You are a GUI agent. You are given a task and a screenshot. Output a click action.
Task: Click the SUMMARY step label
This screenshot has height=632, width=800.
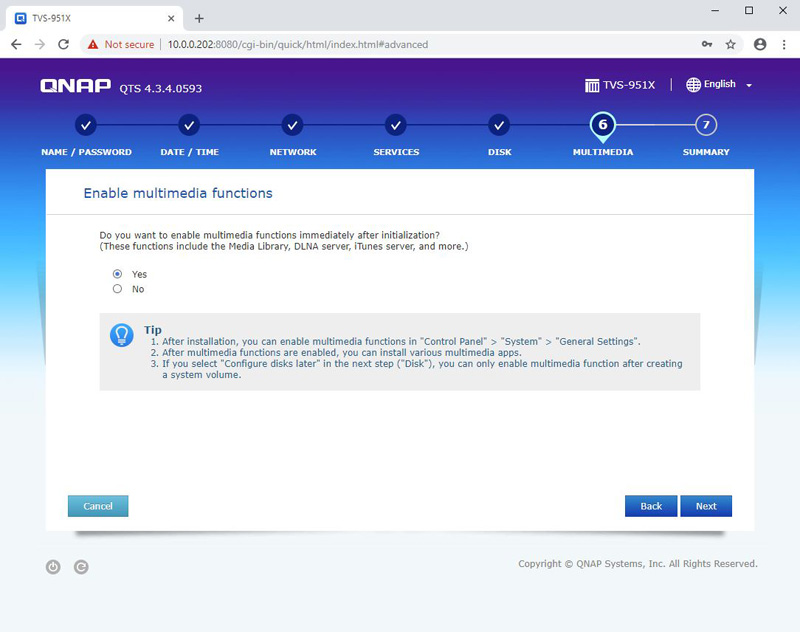706,152
